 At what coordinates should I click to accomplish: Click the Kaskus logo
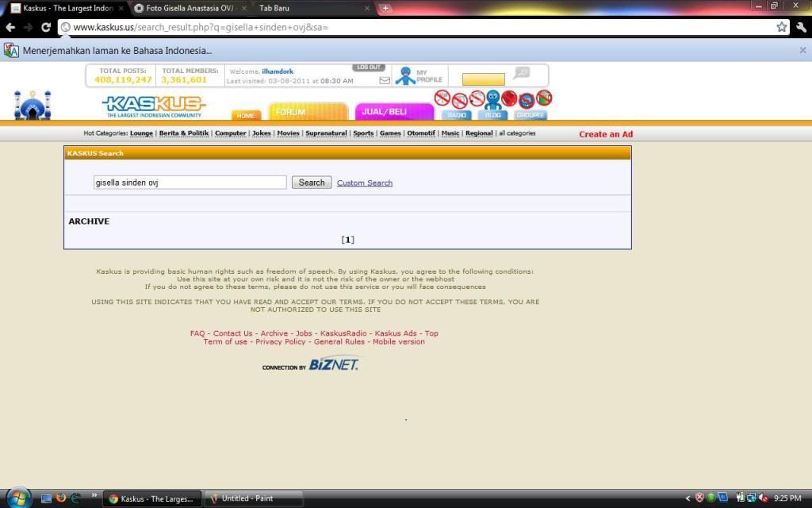click(154, 106)
